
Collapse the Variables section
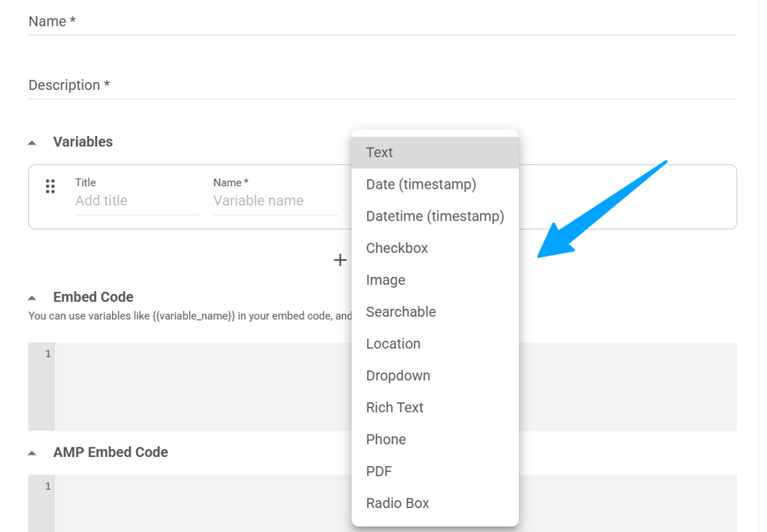coord(32,142)
